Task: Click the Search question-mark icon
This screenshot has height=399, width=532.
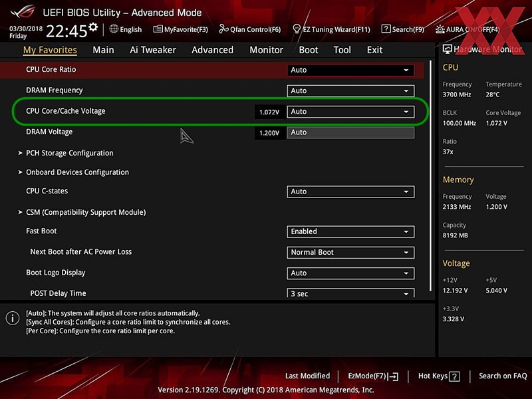Action: 386,29
